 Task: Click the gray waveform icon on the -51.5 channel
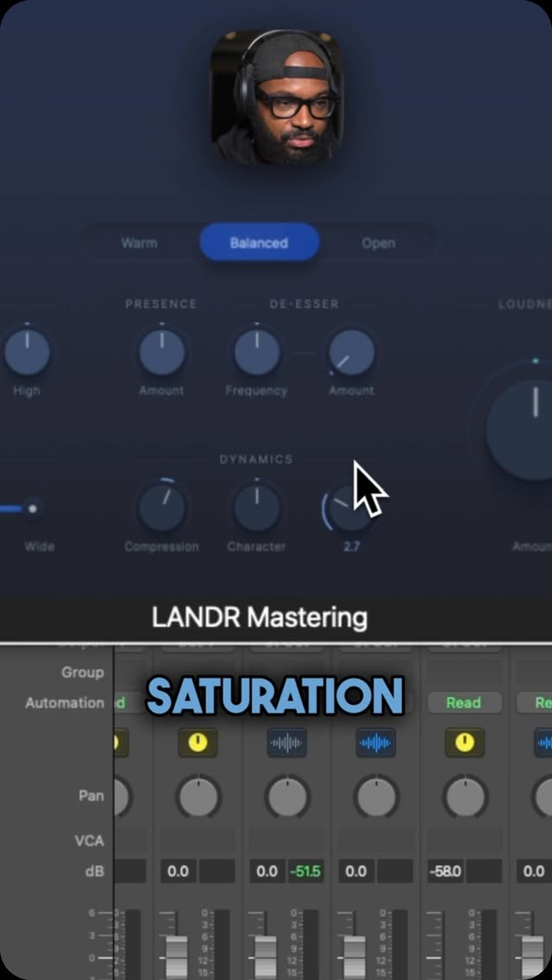point(287,743)
